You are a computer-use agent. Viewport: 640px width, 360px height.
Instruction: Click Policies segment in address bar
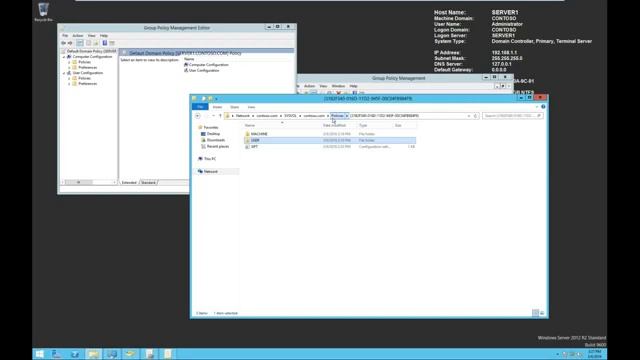[337, 116]
